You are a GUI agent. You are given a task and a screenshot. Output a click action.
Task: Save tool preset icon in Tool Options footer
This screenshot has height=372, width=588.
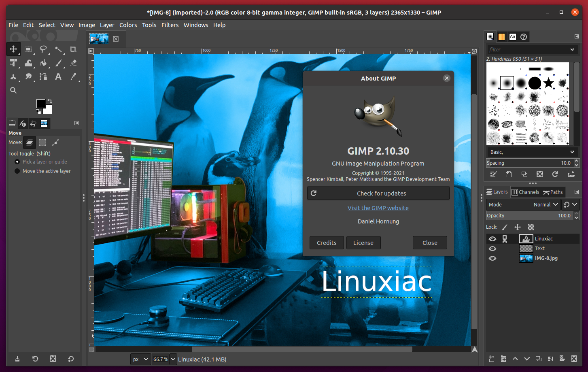pyautogui.click(x=17, y=359)
